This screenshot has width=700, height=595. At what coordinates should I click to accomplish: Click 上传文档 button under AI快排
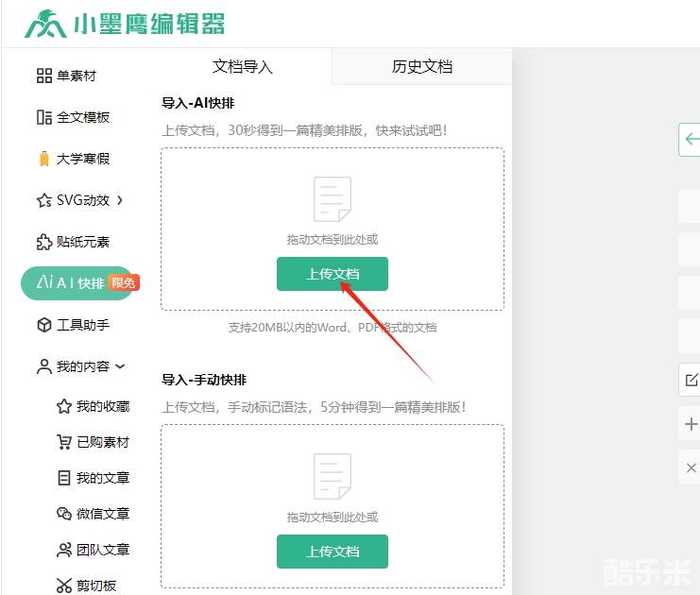tap(333, 274)
